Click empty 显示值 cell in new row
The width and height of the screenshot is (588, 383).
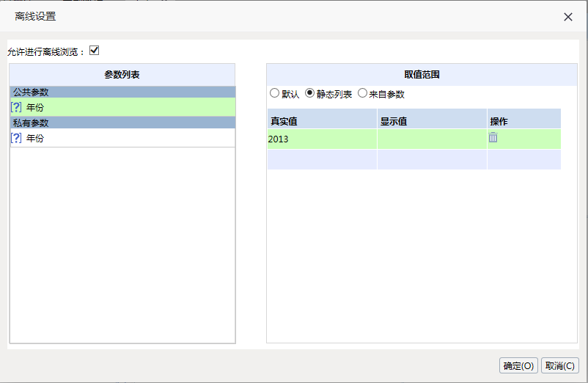[x=432, y=159]
